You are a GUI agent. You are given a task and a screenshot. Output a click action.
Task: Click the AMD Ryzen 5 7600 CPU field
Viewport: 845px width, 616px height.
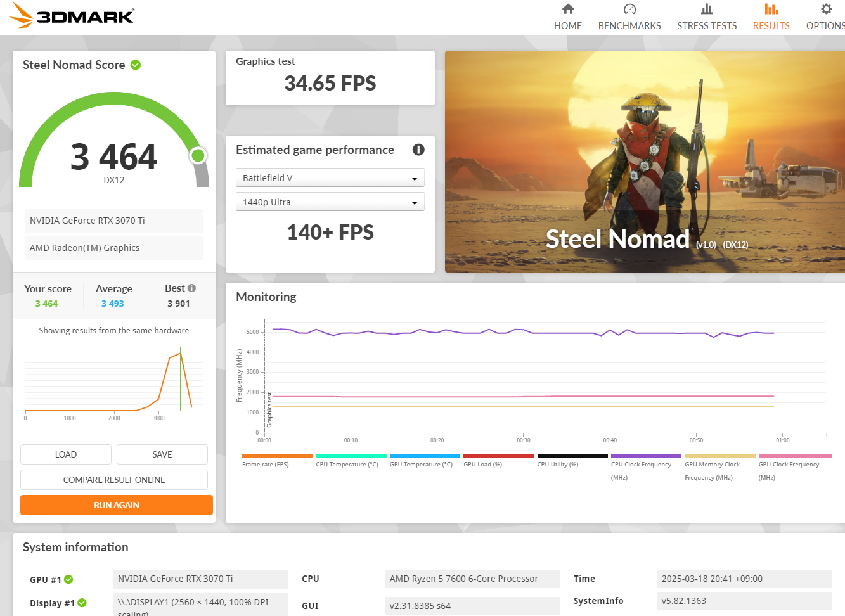[x=472, y=579]
